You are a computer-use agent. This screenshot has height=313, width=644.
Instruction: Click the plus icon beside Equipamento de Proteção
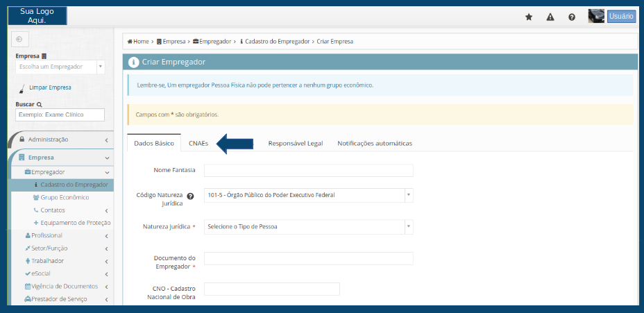tap(36, 223)
